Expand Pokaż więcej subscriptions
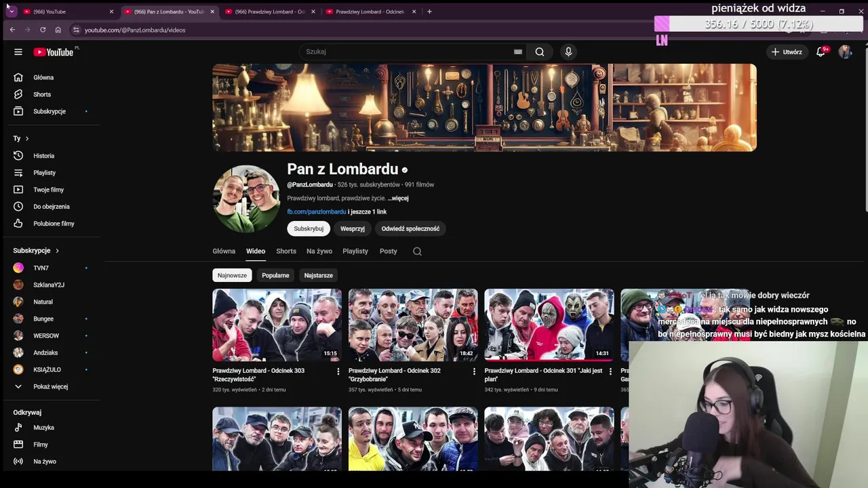The height and width of the screenshot is (488, 868). coord(50,386)
